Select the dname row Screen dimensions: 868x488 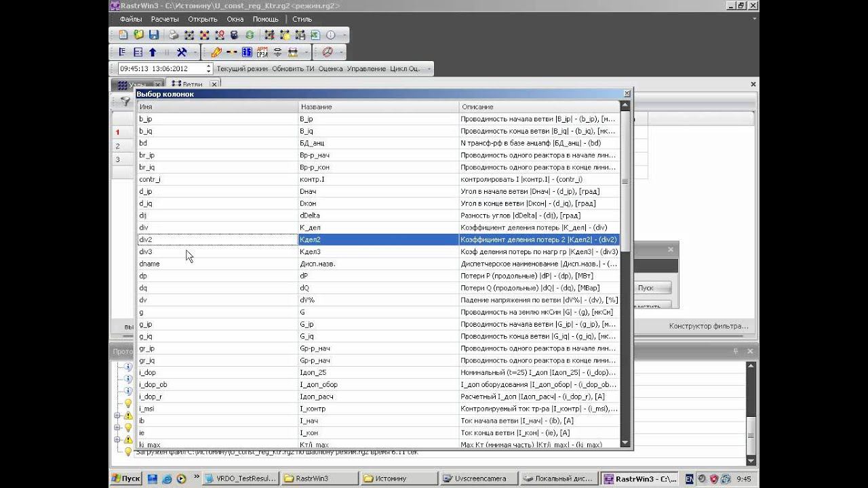[x=378, y=264]
